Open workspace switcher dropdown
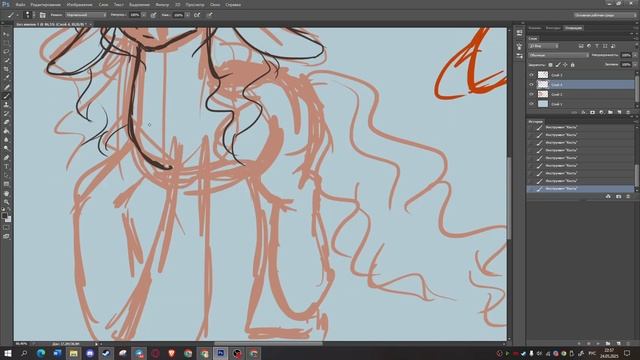640x360 pixels. (x=605, y=15)
